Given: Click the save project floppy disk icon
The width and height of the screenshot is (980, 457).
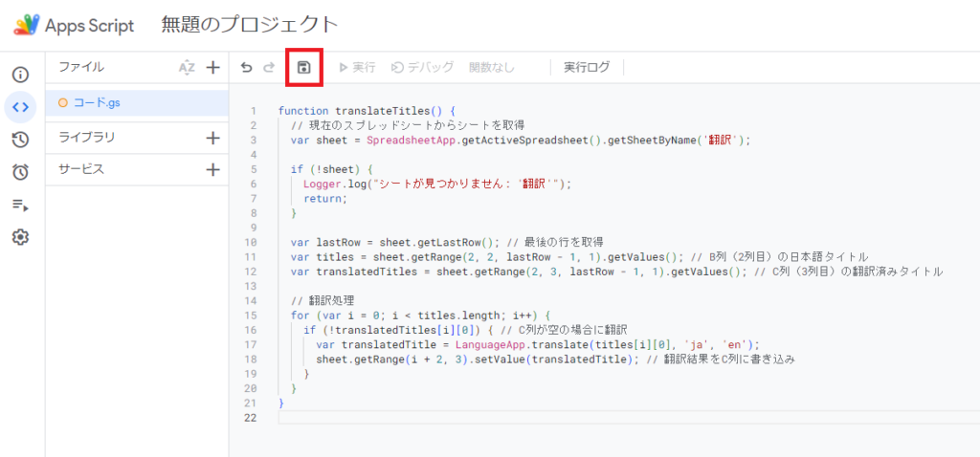Looking at the screenshot, I should click(x=303, y=67).
